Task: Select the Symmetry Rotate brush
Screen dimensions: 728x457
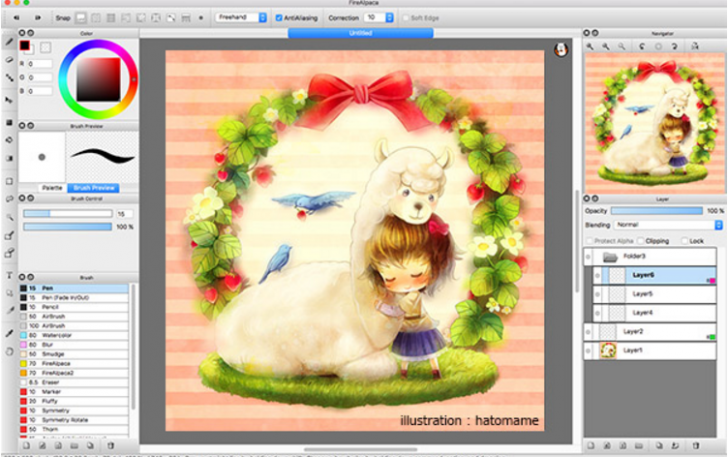Action: (73, 420)
